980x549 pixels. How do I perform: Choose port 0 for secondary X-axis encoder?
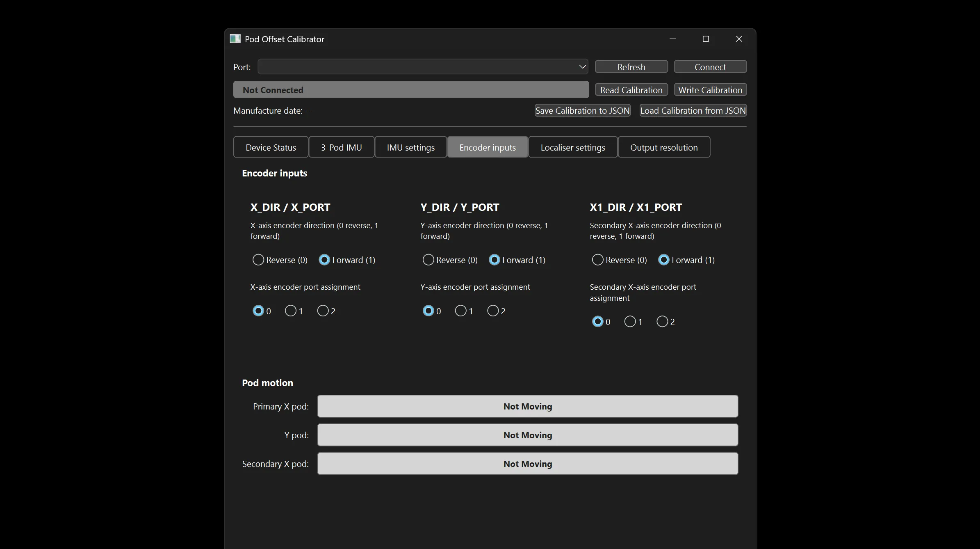tap(601, 322)
